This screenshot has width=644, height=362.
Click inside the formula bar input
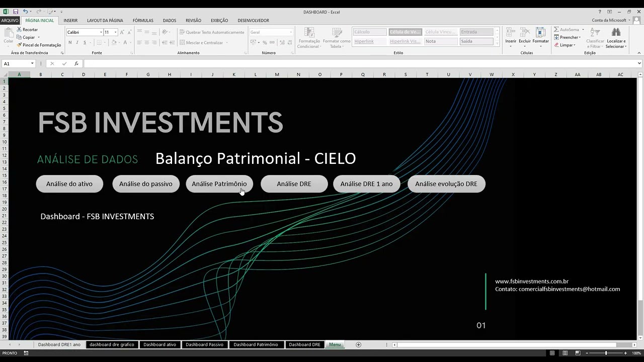(360, 64)
